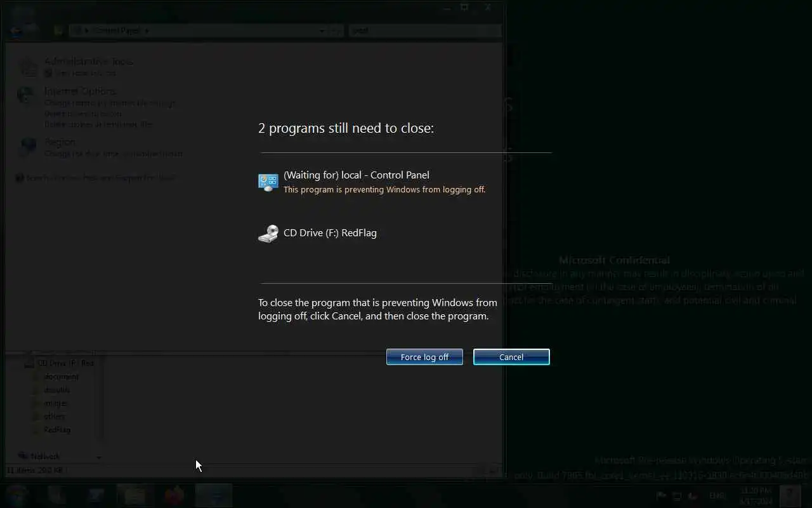Open the Firefox taskbar icon
Image resolution: width=812 pixels, height=508 pixels.
[174, 495]
